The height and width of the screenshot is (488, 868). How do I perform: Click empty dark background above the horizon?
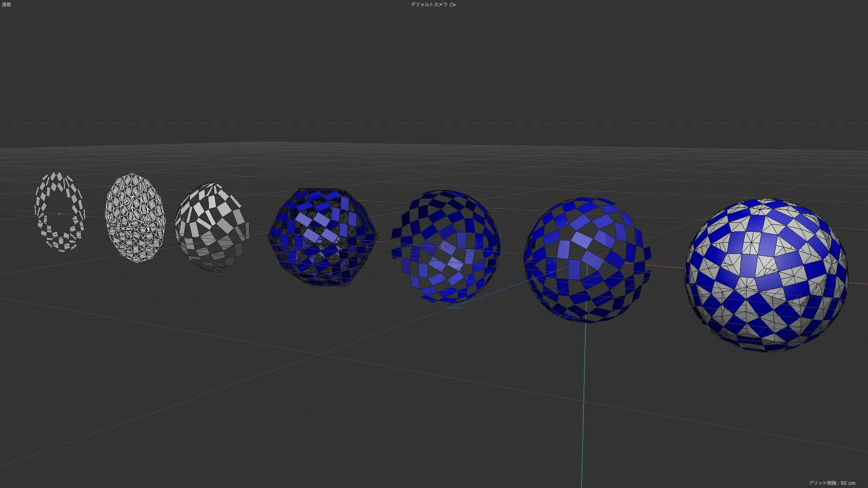point(434,68)
